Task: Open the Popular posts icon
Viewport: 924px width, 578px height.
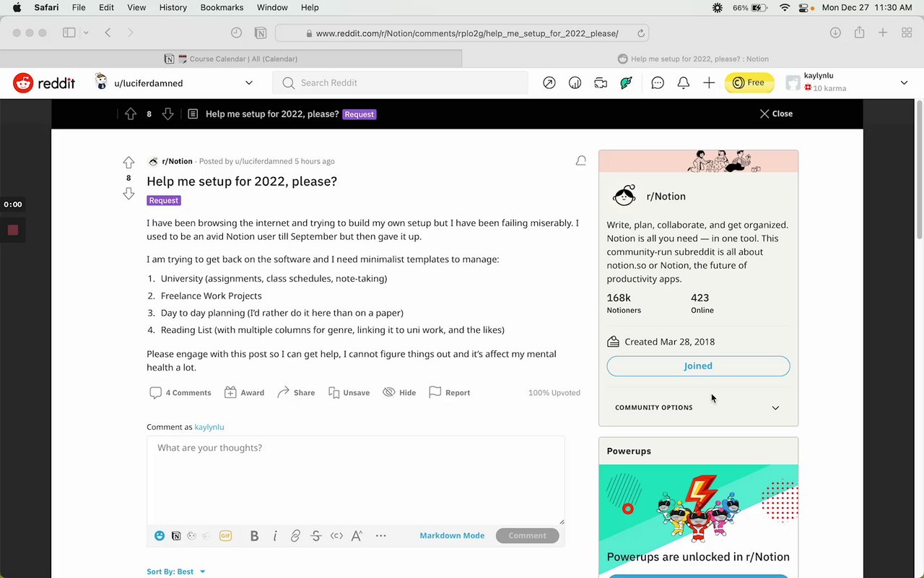Action: [x=549, y=83]
